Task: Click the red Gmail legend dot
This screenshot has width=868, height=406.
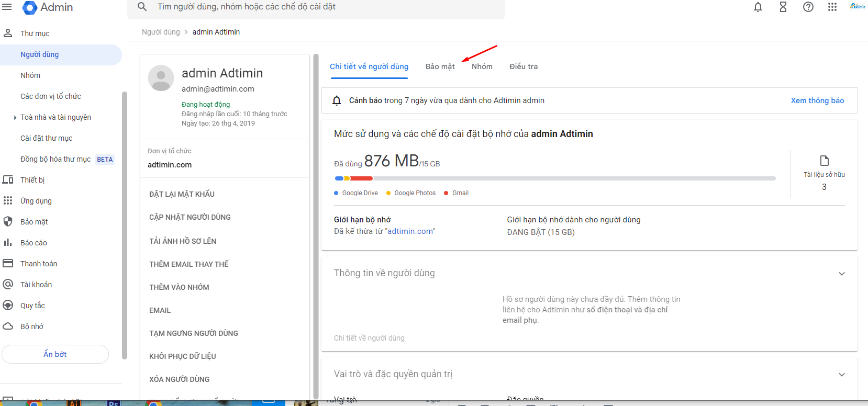Action: coord(446,193)
